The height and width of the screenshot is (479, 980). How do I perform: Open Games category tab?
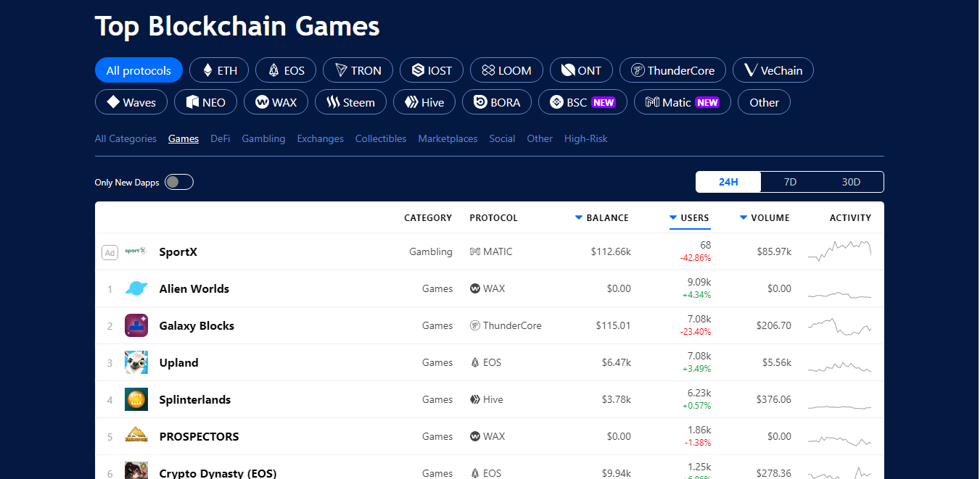point(184,138)
